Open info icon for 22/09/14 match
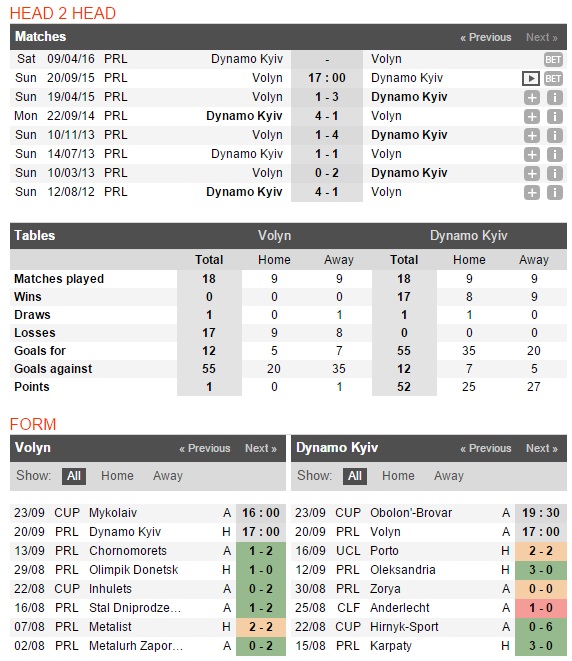The width and height of the screenshot is (572, 661). (554, 116)
